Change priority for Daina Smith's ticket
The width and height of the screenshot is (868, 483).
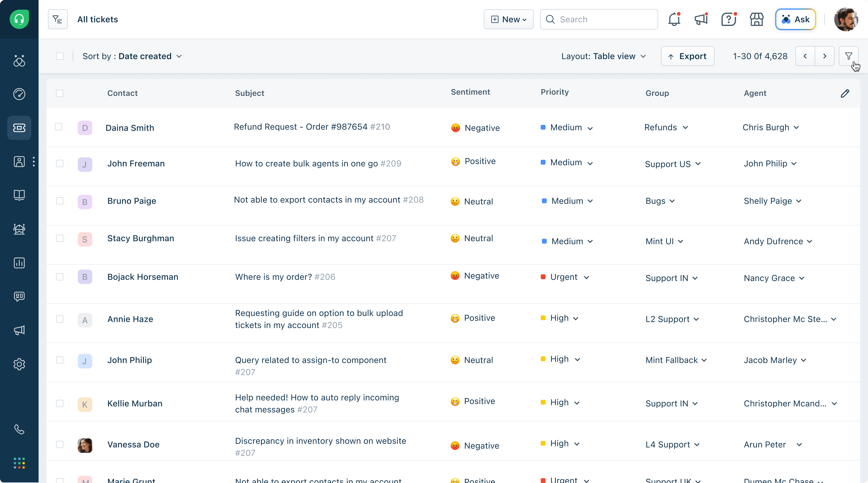pyautogui.click(x=567, y=127)
